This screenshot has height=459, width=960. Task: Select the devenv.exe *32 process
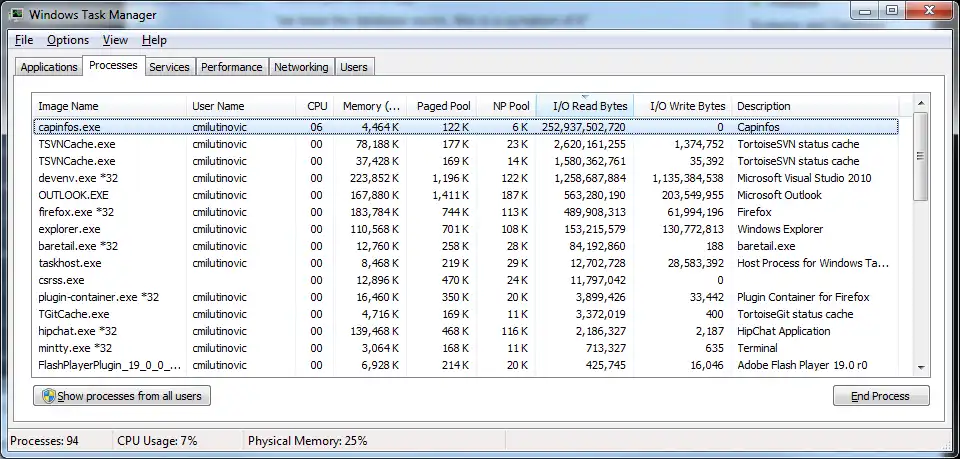pyautogui.click(x=465, y=178)
